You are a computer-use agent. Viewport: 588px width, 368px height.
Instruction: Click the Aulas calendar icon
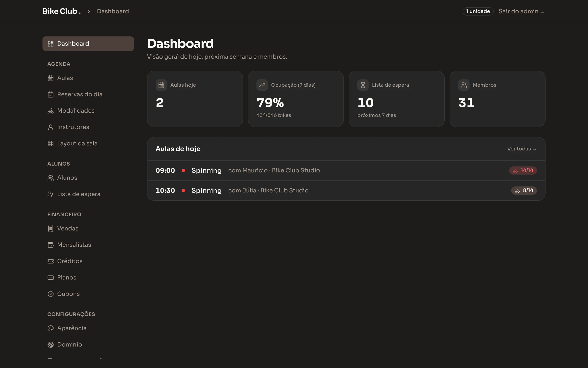pos(50,78)
